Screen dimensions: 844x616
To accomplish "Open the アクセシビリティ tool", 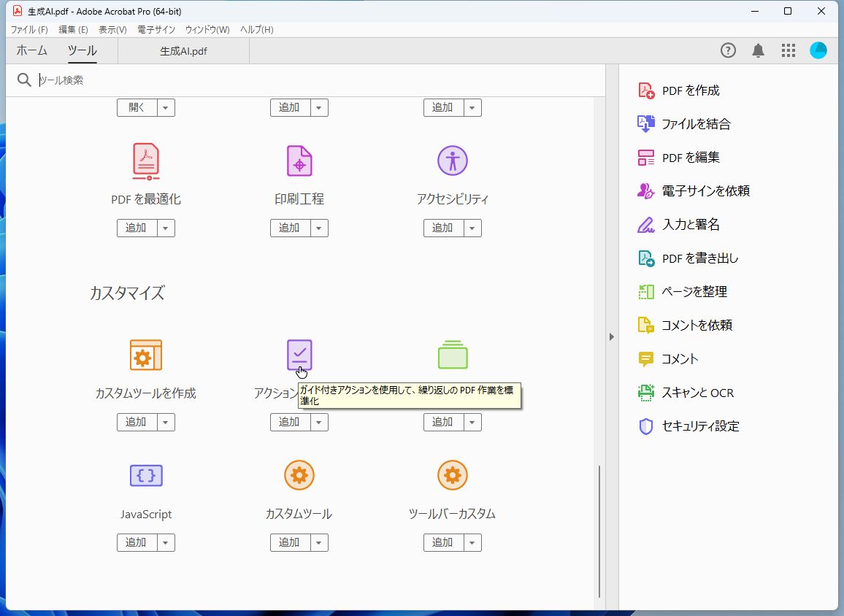I will pyautogui.click(x=452, y=162).
